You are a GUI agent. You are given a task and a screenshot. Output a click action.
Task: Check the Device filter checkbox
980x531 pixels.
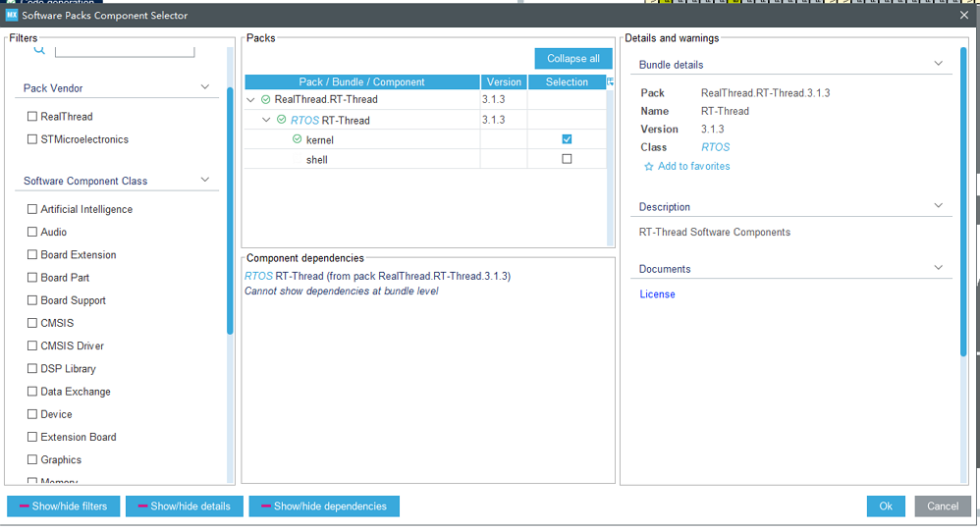[x=32, y=414]
